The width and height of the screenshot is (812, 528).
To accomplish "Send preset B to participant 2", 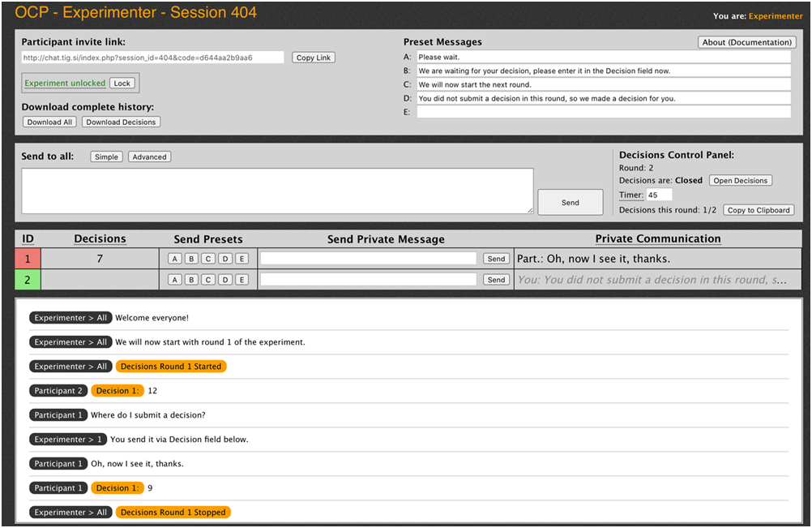I will tap(191, 279).
